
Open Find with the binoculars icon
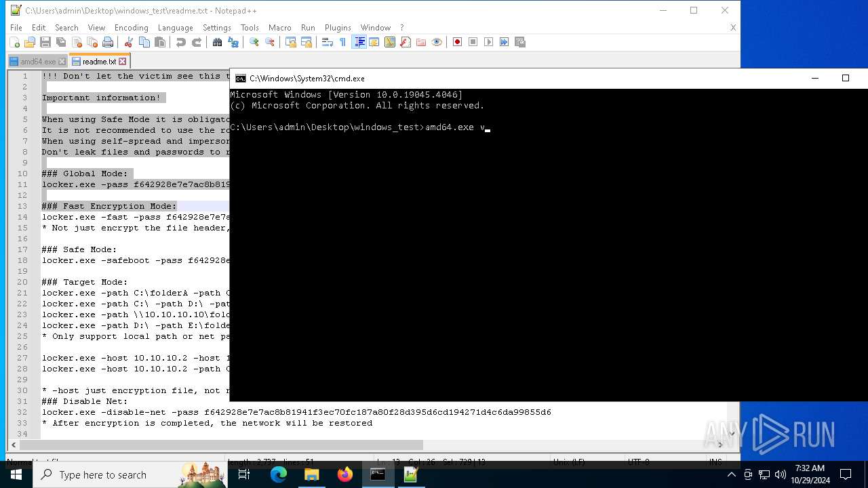point(217,42)
